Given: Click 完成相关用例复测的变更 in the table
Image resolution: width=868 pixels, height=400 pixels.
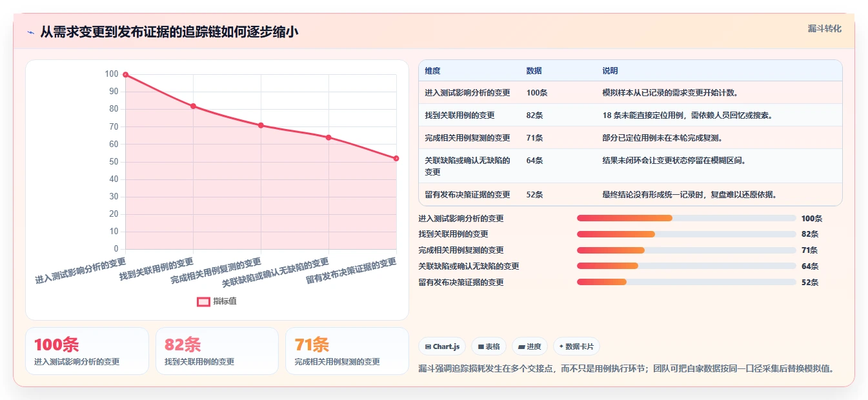Looking at the screenshot, I should 467,137.
